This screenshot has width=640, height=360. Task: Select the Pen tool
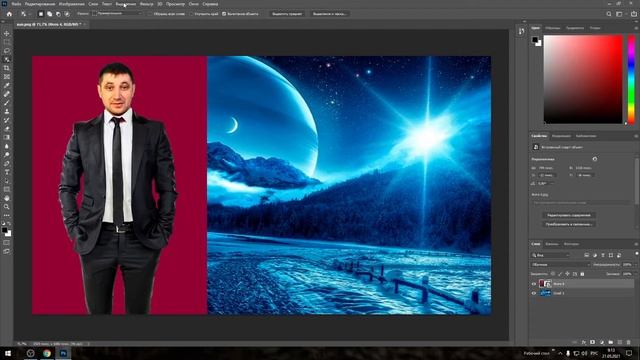(x=7, y=164)
